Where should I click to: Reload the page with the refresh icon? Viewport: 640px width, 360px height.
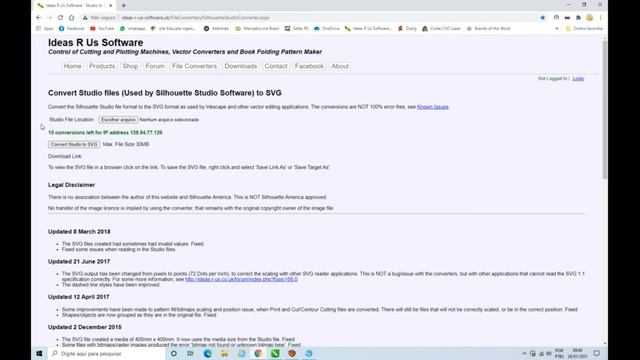60,18
